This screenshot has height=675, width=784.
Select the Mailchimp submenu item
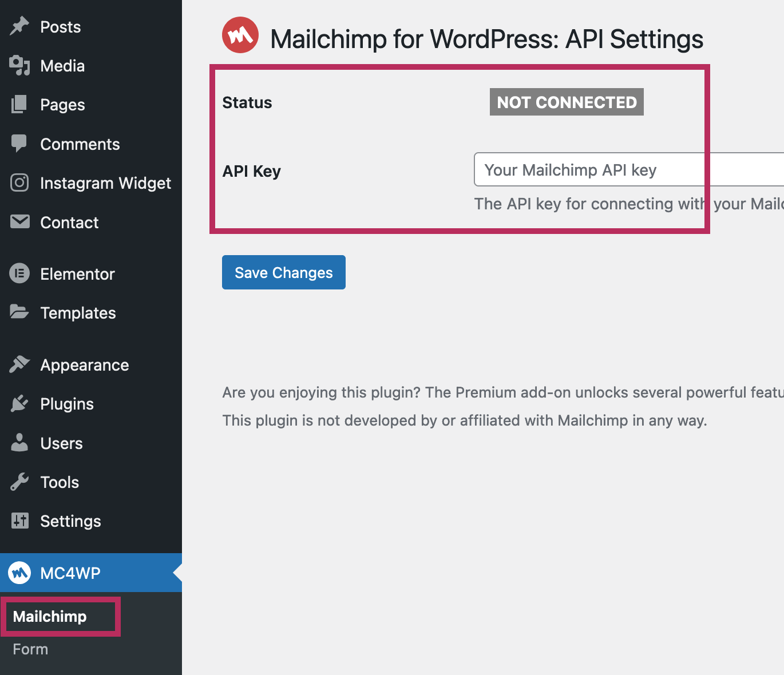click(x=50, y=617)
